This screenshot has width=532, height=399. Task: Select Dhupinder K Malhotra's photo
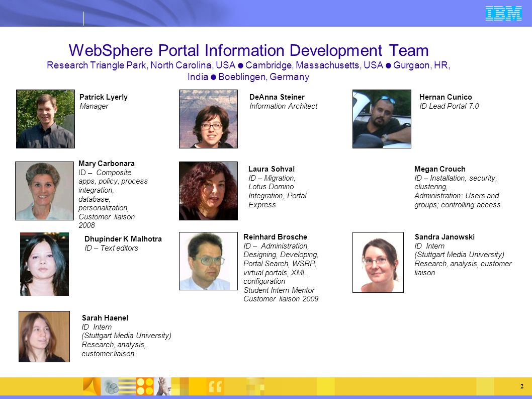44,264
